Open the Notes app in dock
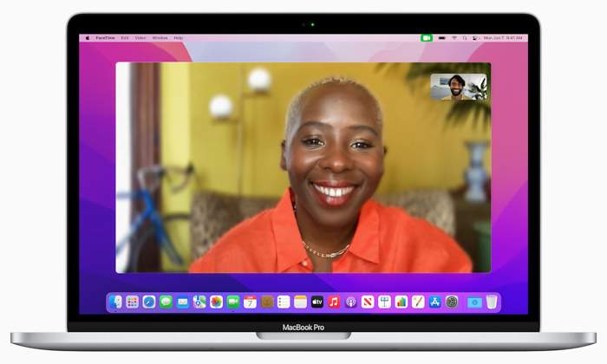The height and width of the screenshot is (364, 607). coord(300,302)
